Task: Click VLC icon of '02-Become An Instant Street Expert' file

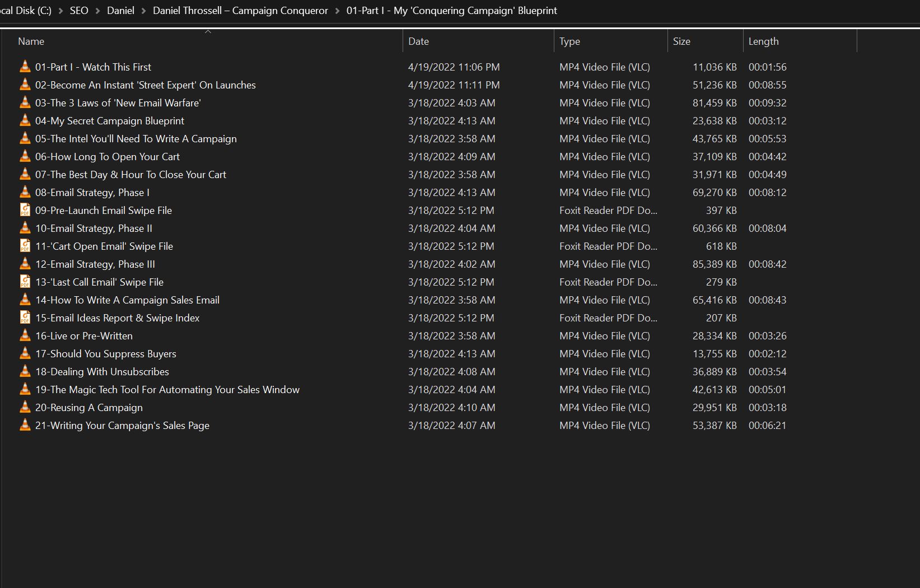Action: point(25,85)
